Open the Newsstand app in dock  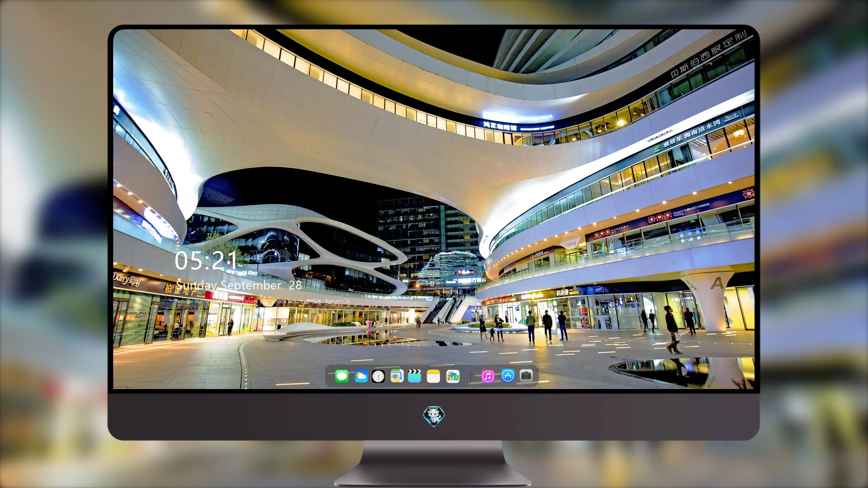(453, 376)
